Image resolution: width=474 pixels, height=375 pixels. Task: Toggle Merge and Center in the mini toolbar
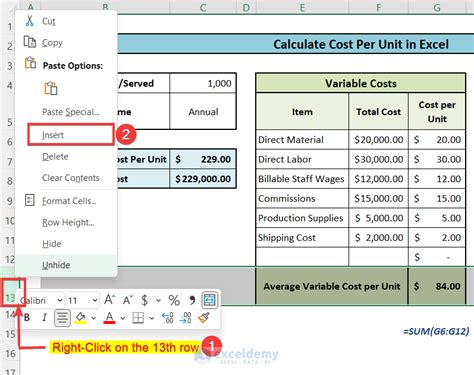(210, 300)
